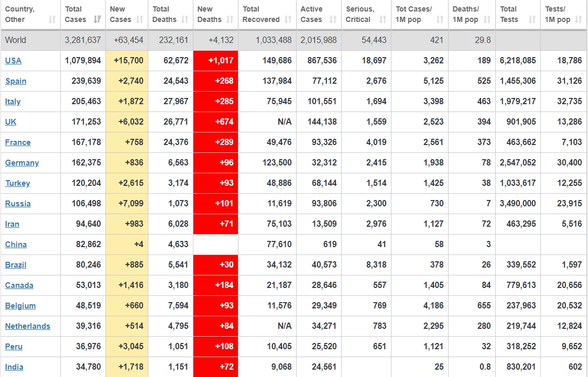This screenshot has width=588, height=377.
Task: Select Brazil serious critical 8,318
Action: tap(376, 265)
